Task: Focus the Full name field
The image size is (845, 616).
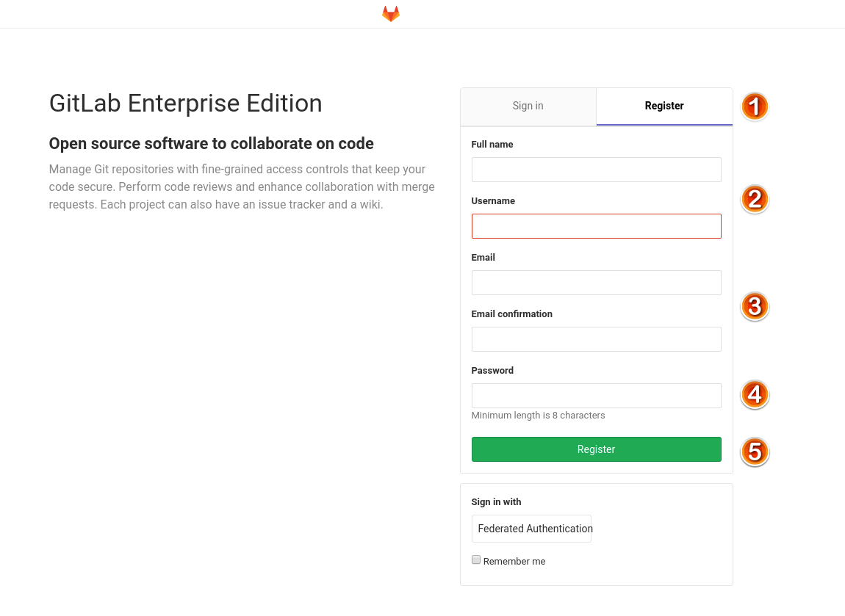Action: click(x=596, y=170)
